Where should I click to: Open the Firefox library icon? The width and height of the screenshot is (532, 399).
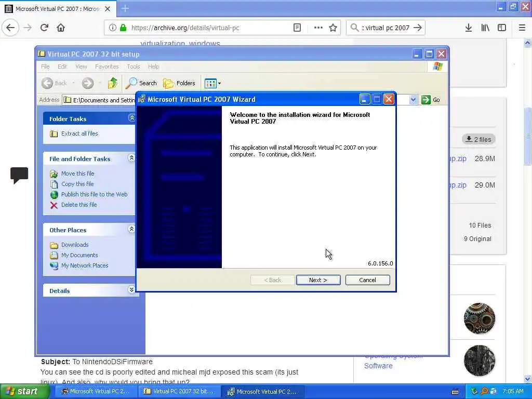(485, 28)
